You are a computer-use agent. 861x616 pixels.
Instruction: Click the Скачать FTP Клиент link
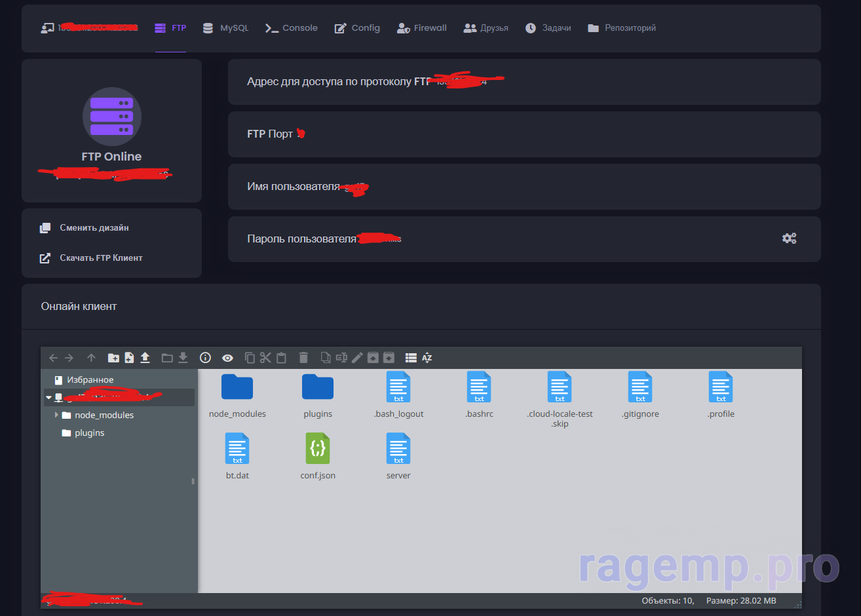(91, 258)
